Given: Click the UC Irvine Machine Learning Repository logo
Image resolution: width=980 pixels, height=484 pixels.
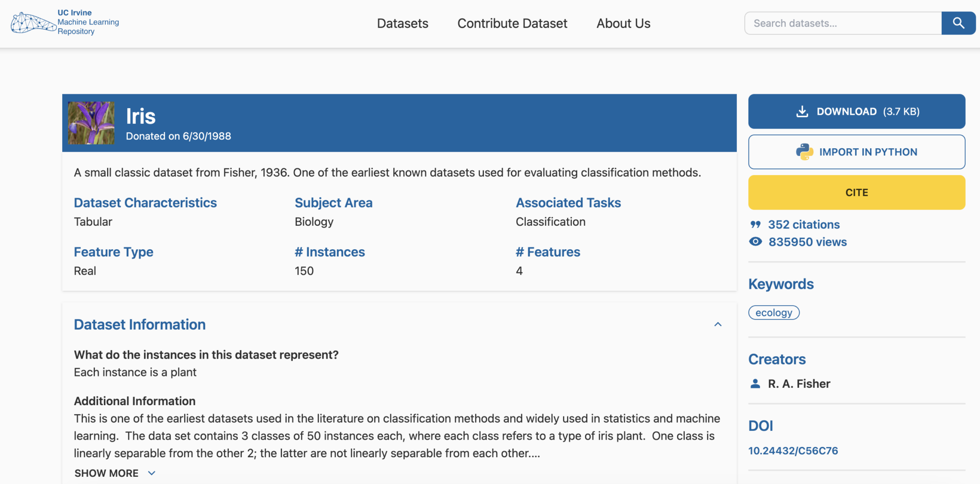Looking at the screenshot, I should [64, 22].
